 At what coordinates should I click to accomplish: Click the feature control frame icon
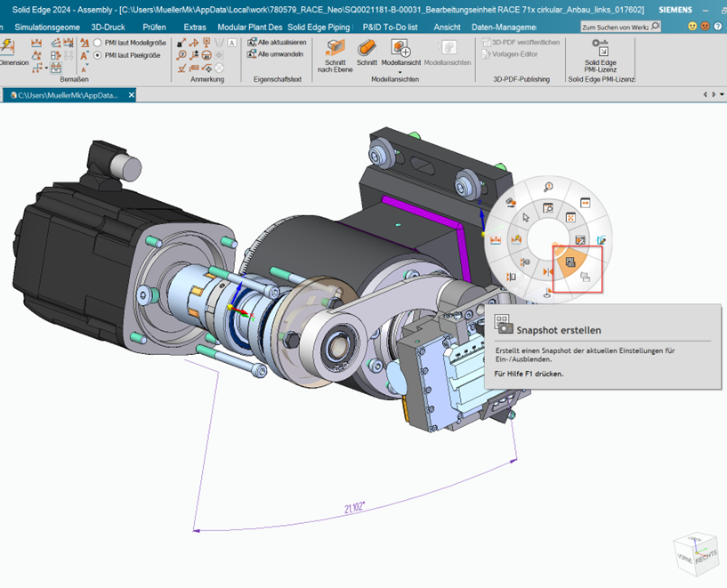click(x=194, y=68)
